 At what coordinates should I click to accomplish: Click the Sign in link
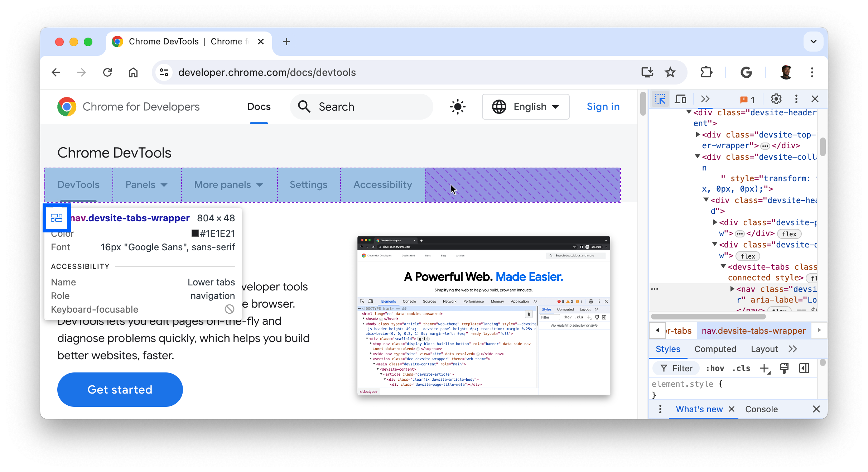click(x=603, y=107)
